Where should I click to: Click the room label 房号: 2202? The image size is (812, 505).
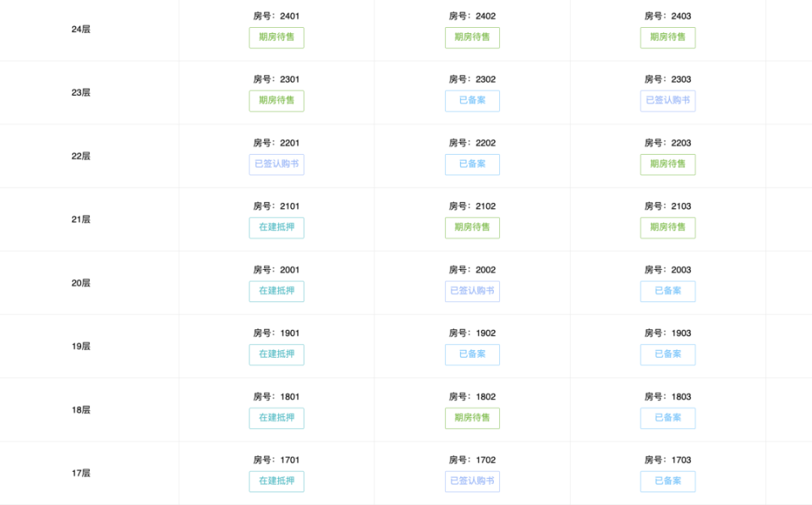(x=472, y=143)
